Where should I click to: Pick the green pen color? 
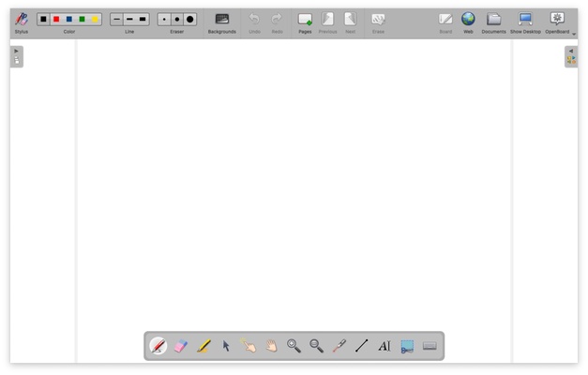[82, 19]
